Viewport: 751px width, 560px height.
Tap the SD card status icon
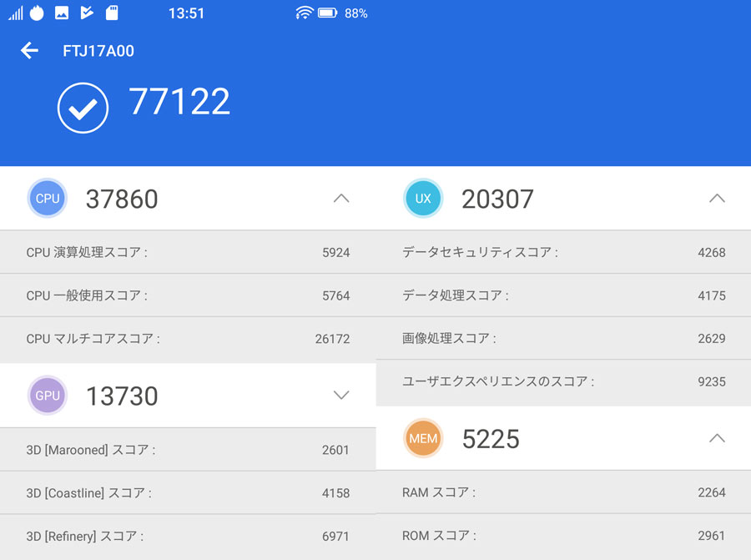click(x=112, y=13)
